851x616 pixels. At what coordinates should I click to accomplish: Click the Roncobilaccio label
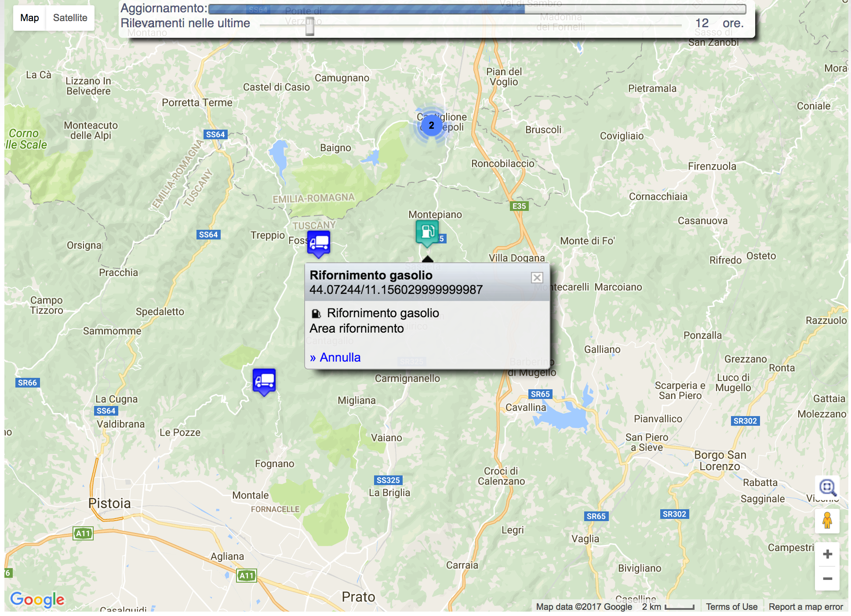click(x=503, y=163)
